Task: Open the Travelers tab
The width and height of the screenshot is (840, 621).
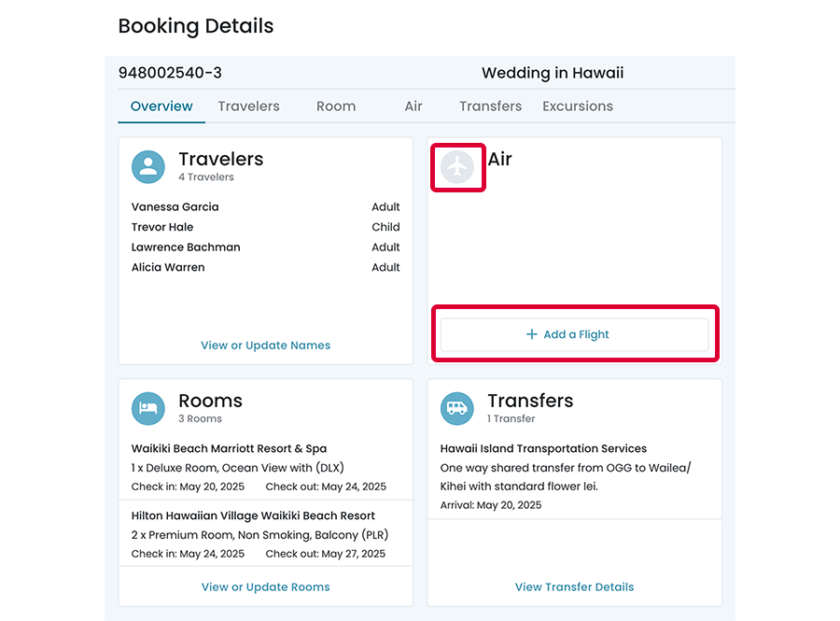Action: (248, 106)
